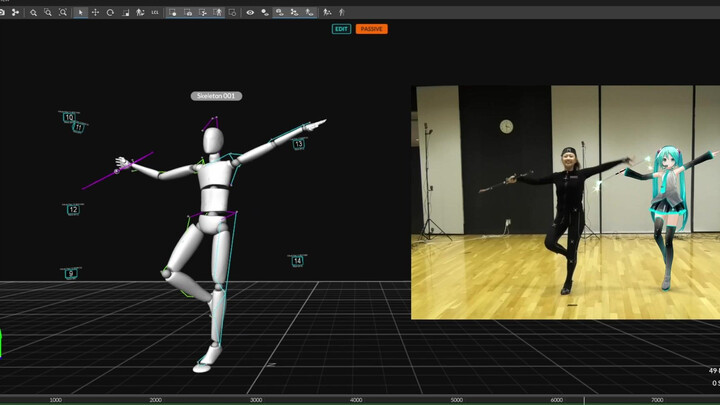Image resolution: width=720 pixels, height=405 pixels.
Task: Select the zoom magnifier tool
Action: pyautogui.click(x=33, y=12)
